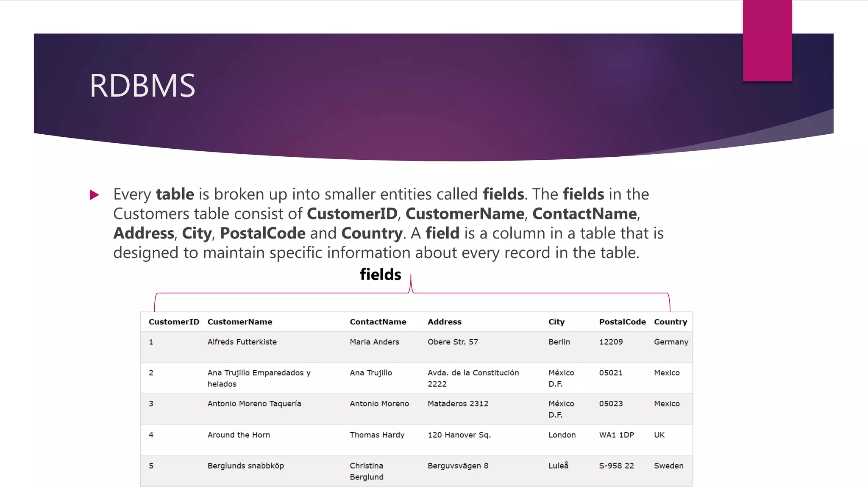Select the Maria Anders contact cell

tap(374, 342)
